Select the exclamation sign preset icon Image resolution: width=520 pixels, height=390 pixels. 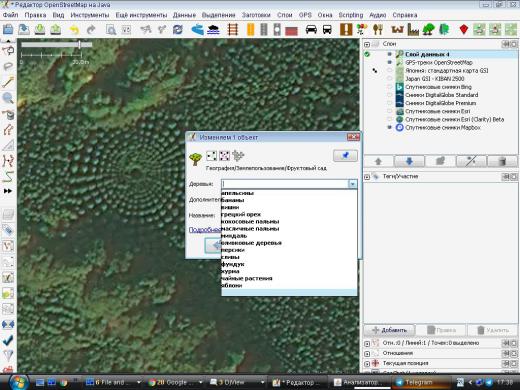[346, 29]
